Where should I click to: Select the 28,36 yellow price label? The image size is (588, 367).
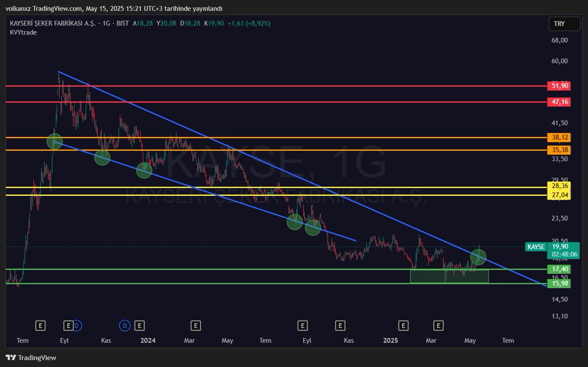click(x=560, y=187)
